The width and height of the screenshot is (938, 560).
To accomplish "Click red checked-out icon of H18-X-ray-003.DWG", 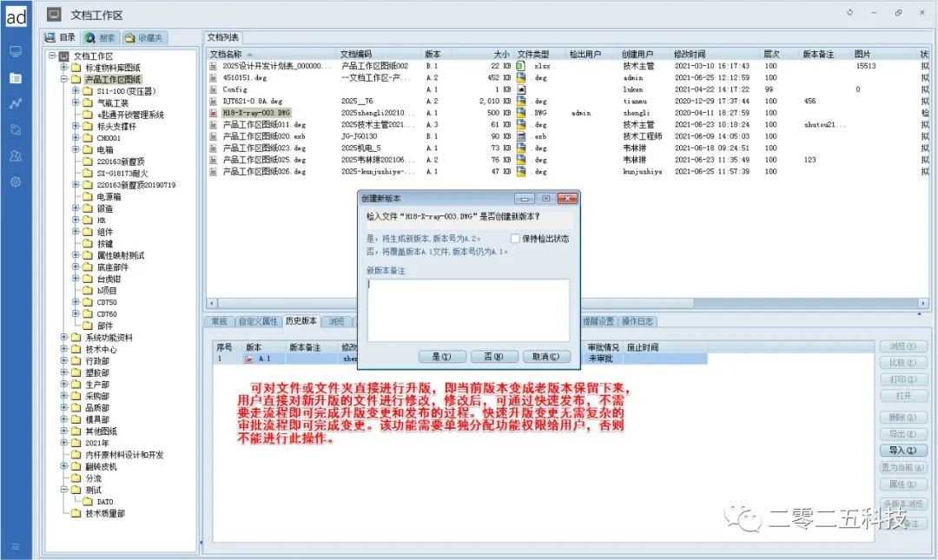I will (x=213, y=113).
